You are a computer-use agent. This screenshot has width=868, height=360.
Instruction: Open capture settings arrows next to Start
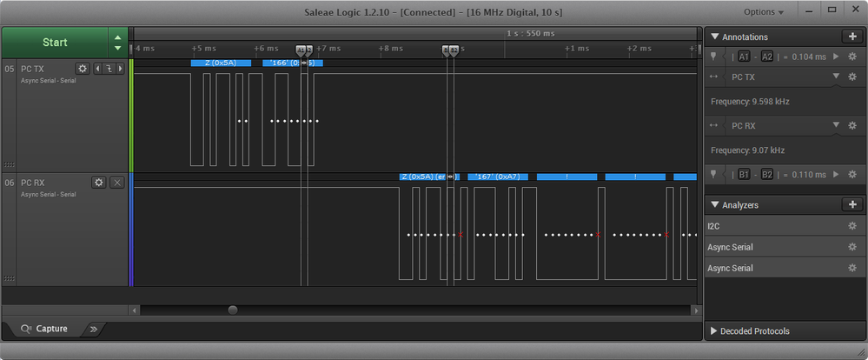[x=117, y=43]
